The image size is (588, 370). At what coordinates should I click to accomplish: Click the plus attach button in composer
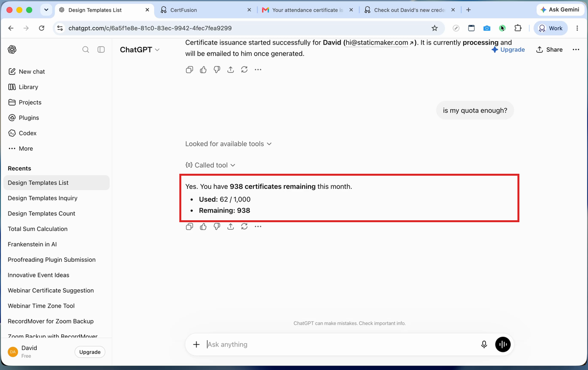pos(196,345)
